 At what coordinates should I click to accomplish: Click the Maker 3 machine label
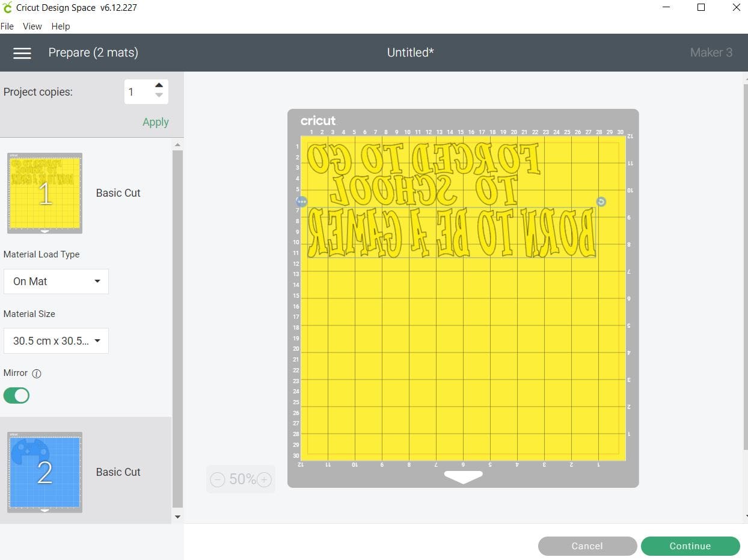tap(711, 53)
